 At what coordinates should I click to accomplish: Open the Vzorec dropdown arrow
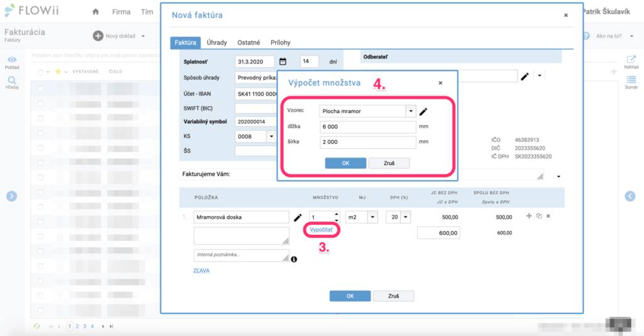(x=411, y=111)
